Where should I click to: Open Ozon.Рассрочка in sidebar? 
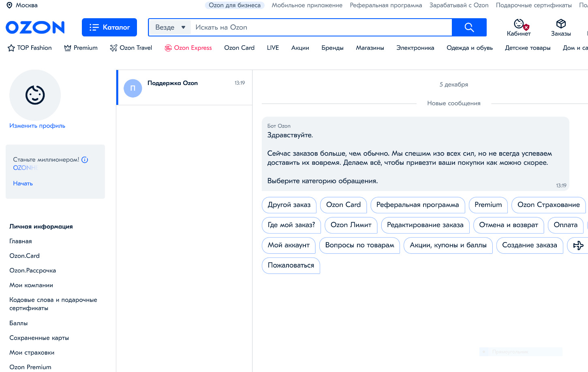click(32, 270)
